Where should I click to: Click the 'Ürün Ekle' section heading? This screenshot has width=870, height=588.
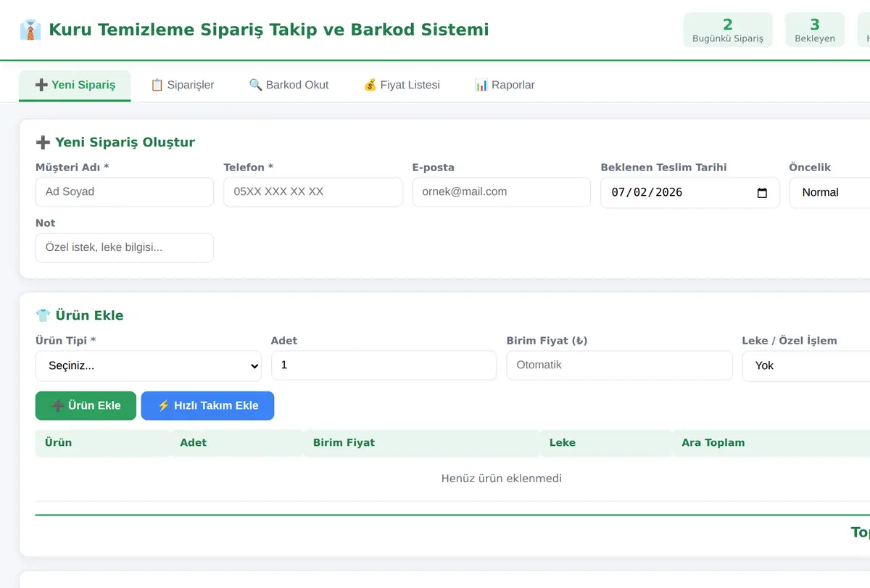click(x=80, y=315)
